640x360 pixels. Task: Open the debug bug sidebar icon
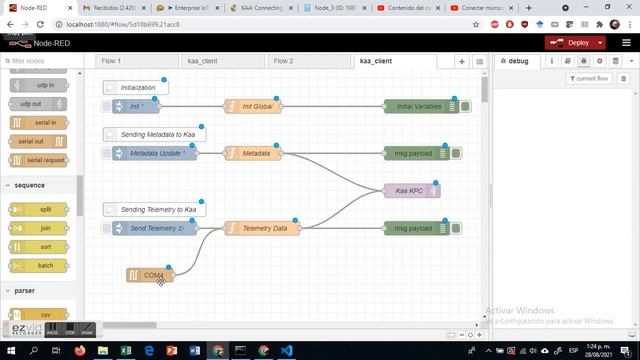[584, 61]
